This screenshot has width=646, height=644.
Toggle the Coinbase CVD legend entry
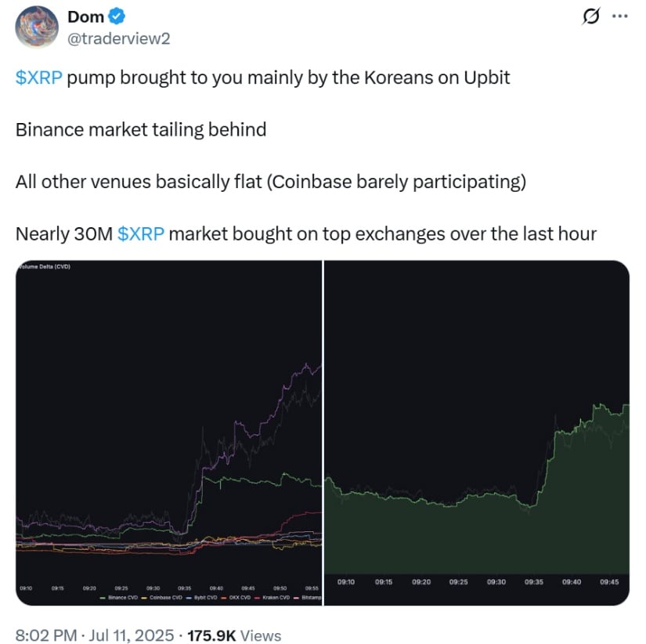[x=162, y=598]
